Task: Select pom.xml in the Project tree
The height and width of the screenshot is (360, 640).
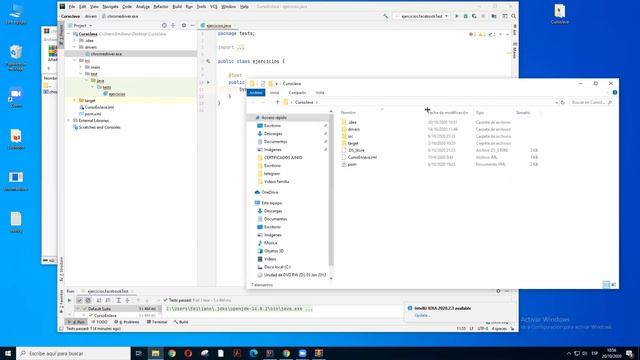Action: (93, 114)
